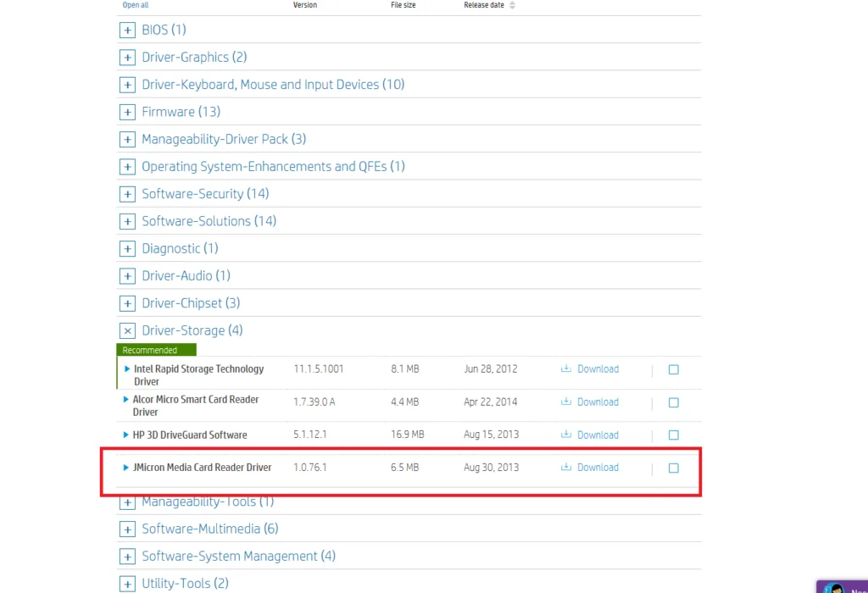Click the Software-Multimedia (6) heading text
The width and height of the screenshot is (868, 593).
210,529
